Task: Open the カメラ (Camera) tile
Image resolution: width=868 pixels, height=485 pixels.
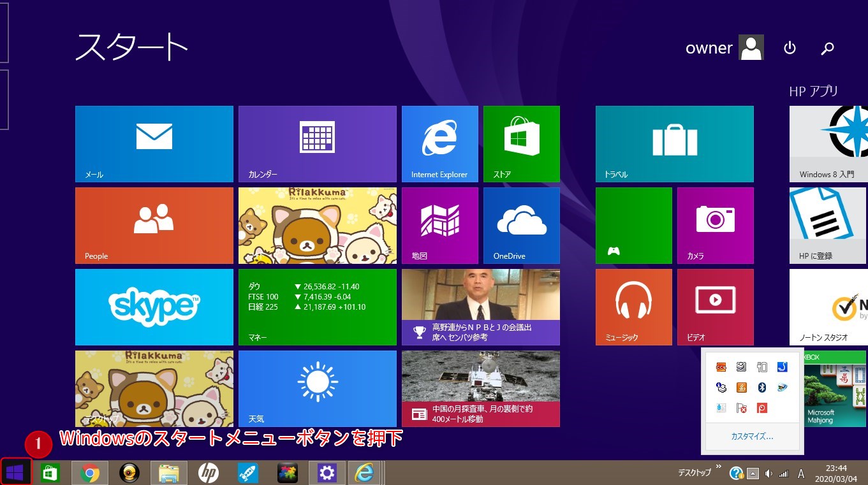Action: click(x=716, y=226)
